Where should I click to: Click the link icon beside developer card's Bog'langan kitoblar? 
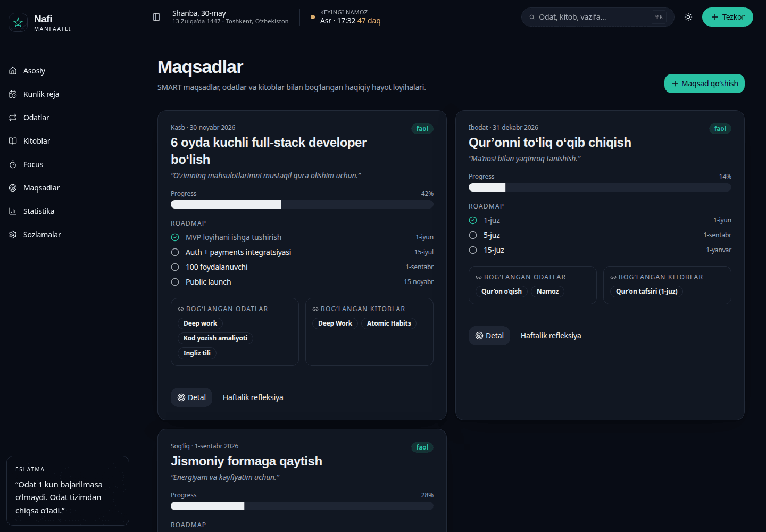point(315,309)
